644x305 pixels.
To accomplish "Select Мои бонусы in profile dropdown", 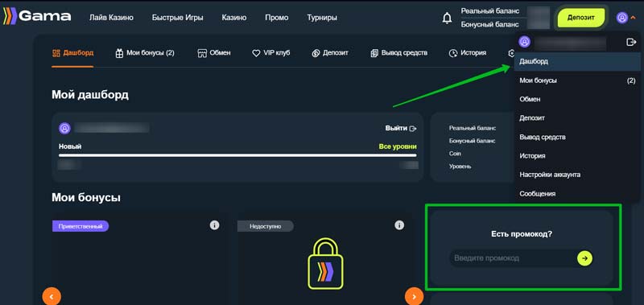I will tap(577, 80).
